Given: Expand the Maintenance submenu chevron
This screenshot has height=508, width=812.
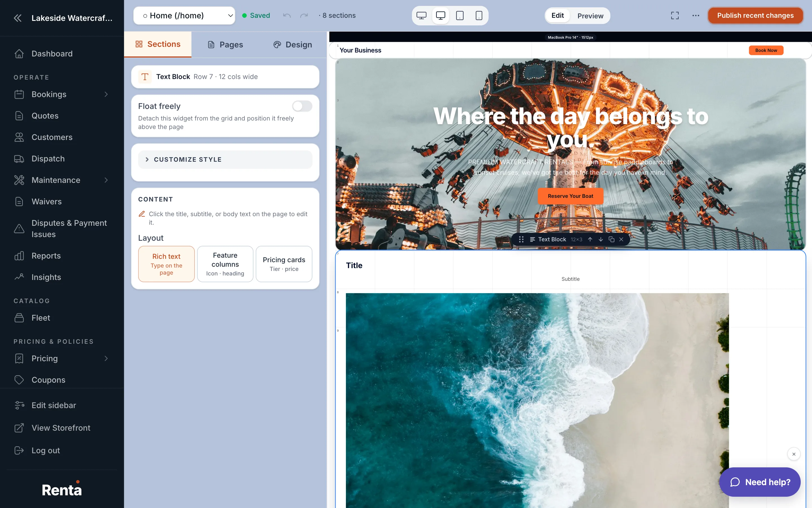Looking at the screenshot, I should [x=106, y=180].
